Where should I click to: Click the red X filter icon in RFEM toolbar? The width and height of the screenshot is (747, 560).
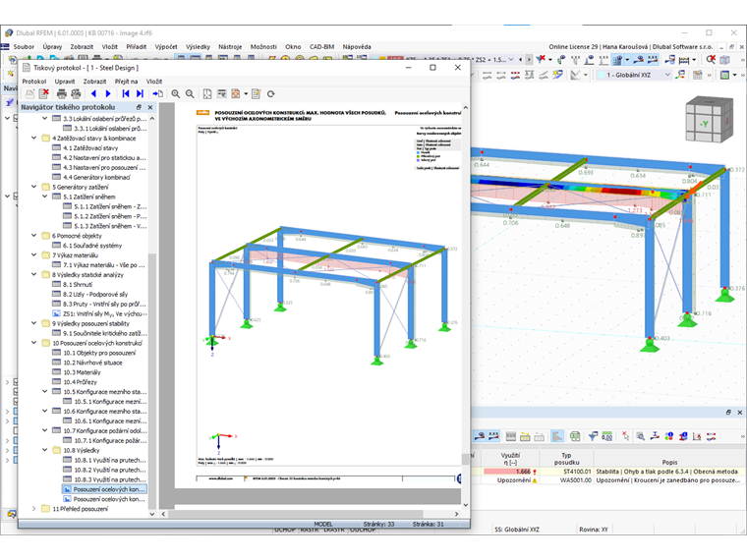[x=541, y=59]
